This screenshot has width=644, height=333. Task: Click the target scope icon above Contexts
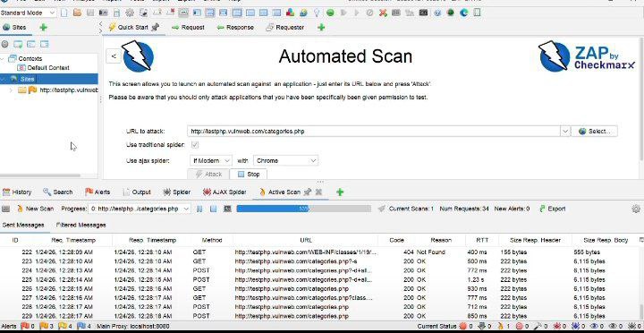click(5, 44)
